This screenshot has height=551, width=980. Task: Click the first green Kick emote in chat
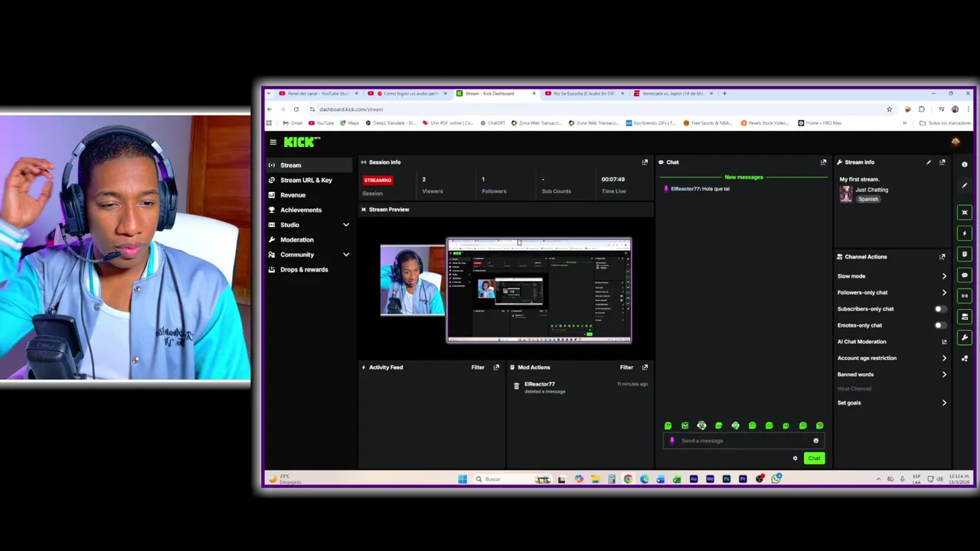[668, 425]
